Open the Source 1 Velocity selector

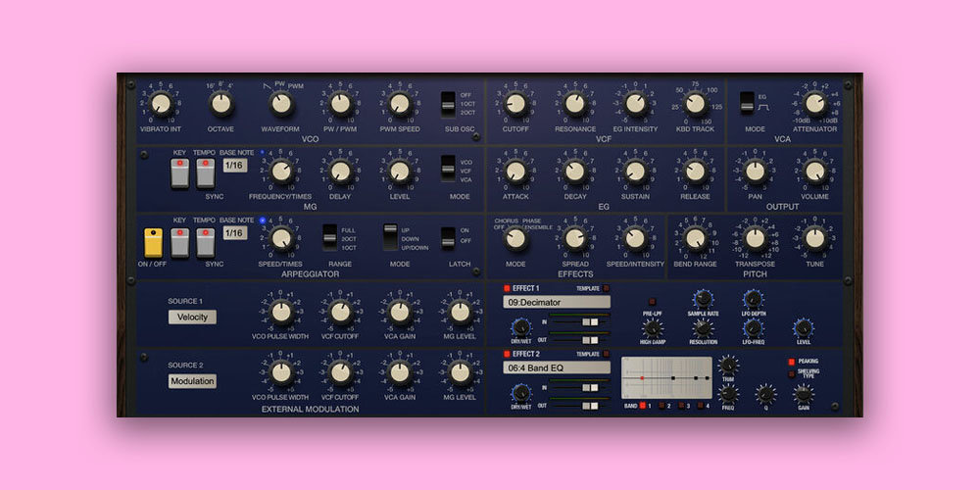(192, 317)
